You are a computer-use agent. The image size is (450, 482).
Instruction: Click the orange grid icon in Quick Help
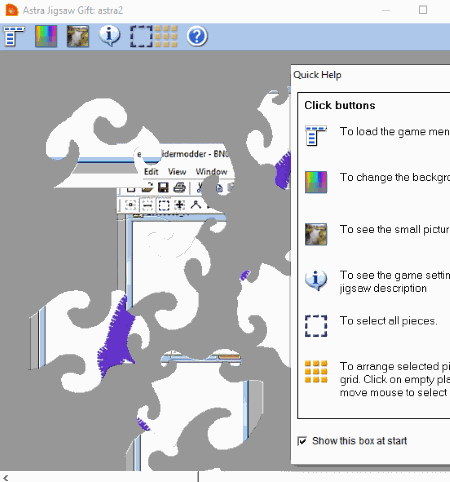click(x=316, y=371)
